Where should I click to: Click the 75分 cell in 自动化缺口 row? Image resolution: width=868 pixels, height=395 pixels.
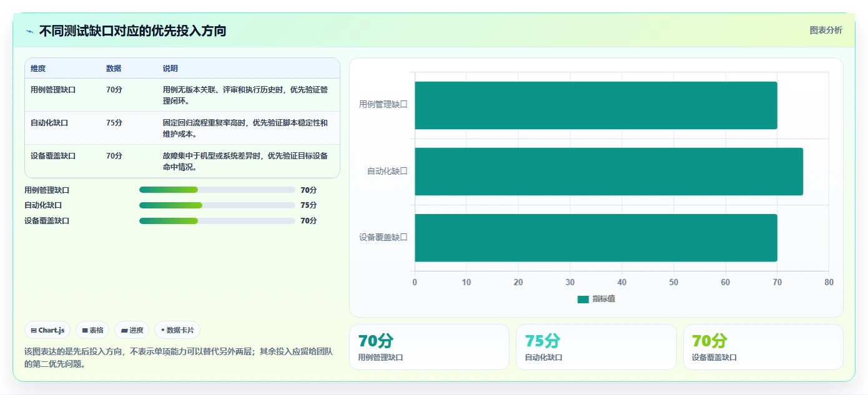(114, 123)
